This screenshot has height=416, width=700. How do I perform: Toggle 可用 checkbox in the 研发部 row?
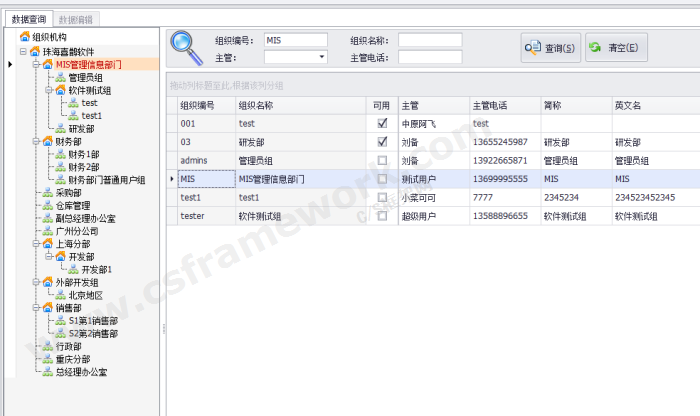coord(382,142)
